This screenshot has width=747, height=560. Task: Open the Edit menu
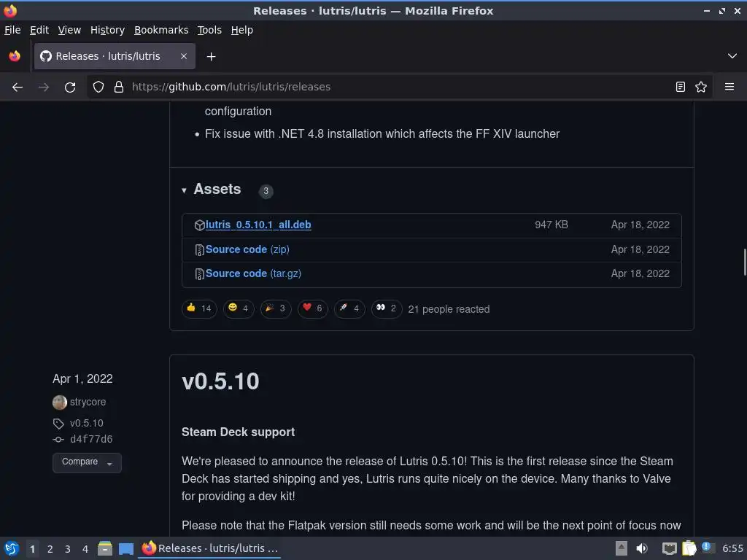[x=39, y=30]
